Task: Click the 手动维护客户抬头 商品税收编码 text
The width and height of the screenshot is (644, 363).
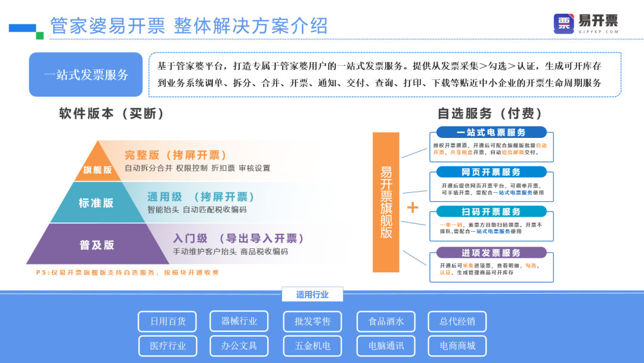Action: point(230,251)
